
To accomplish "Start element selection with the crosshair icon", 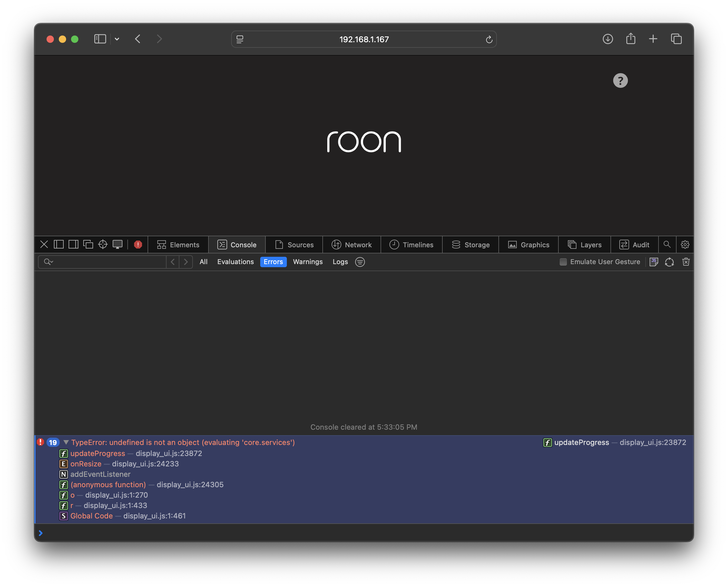I will click(103, 245).
